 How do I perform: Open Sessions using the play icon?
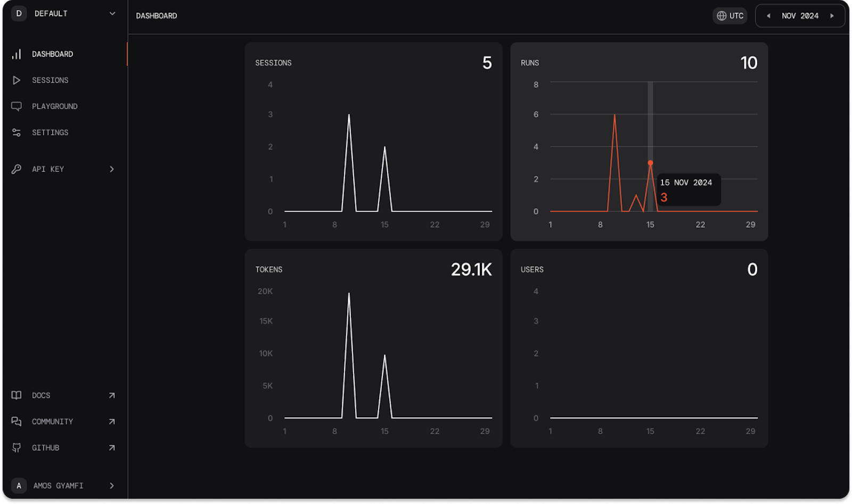pyautogui.click(x=18, y=80)
